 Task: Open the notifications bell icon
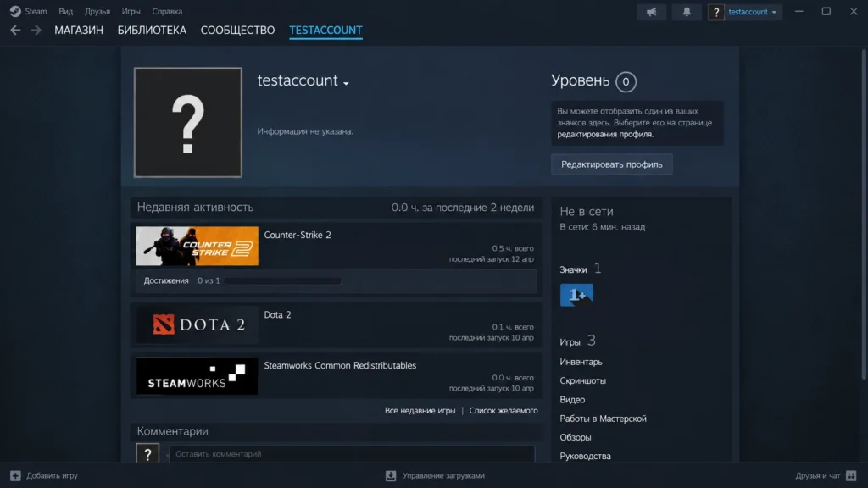(x=687, y=12)
